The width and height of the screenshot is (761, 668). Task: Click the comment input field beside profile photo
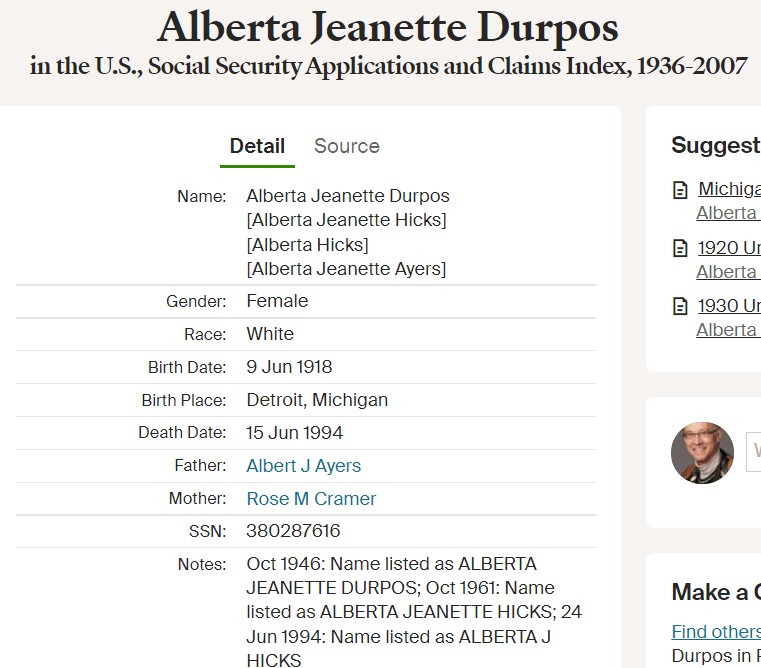pos(753,451)
